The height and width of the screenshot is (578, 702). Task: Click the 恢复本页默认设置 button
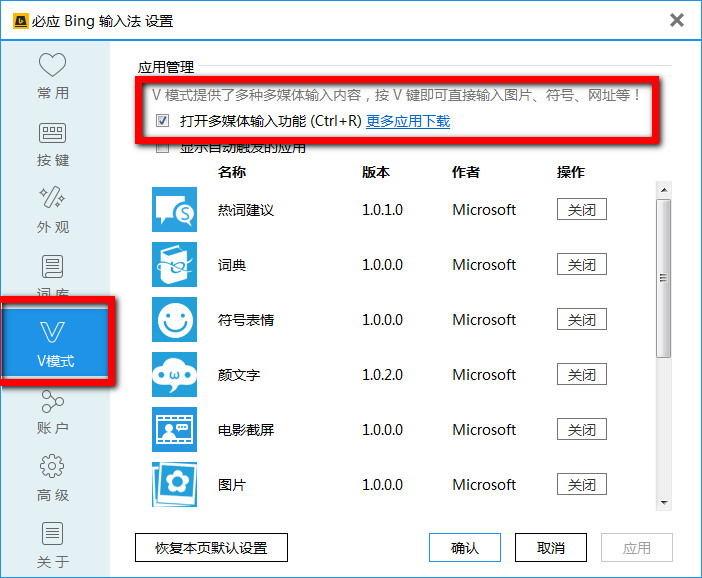[211, 548]
